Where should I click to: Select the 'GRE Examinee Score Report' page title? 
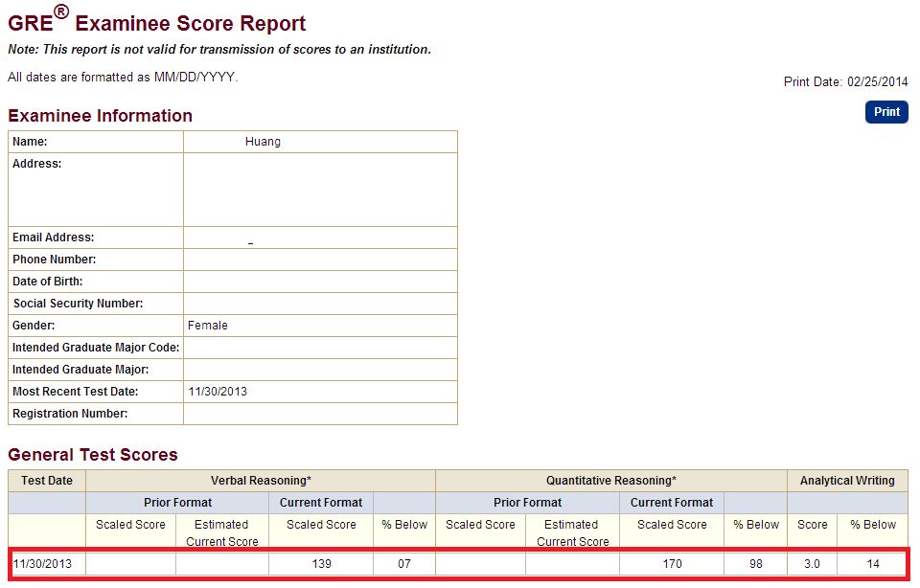(156, 21)
